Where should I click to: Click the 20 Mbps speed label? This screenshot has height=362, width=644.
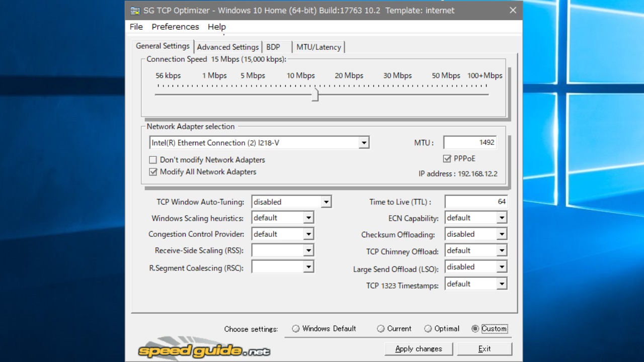[x=349, y=75]
